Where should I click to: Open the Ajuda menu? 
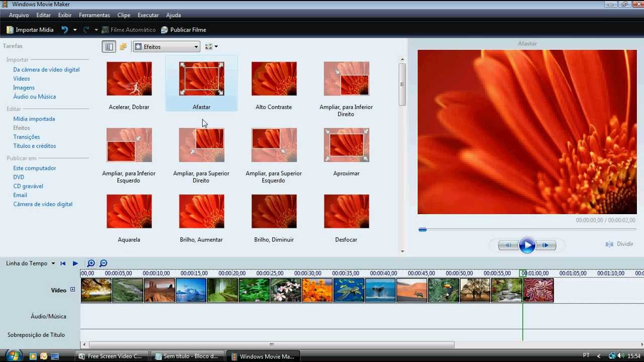coord(174,15)
